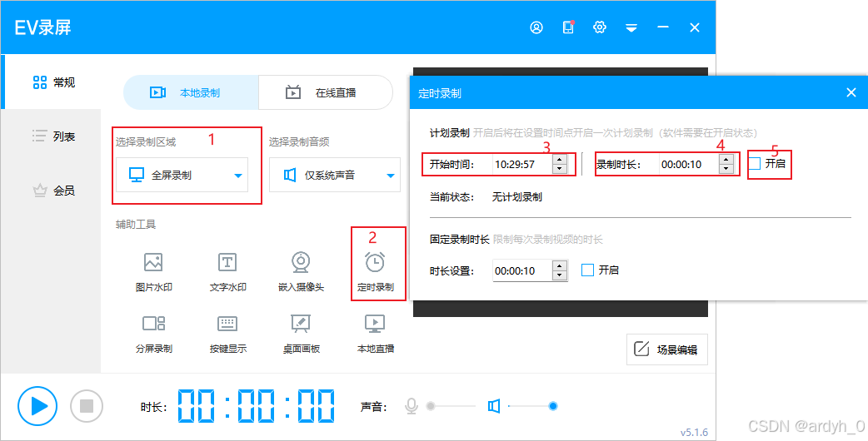868x441 pixels.
Task: Minimize the EV录屏 window
Action: point(662,27)
